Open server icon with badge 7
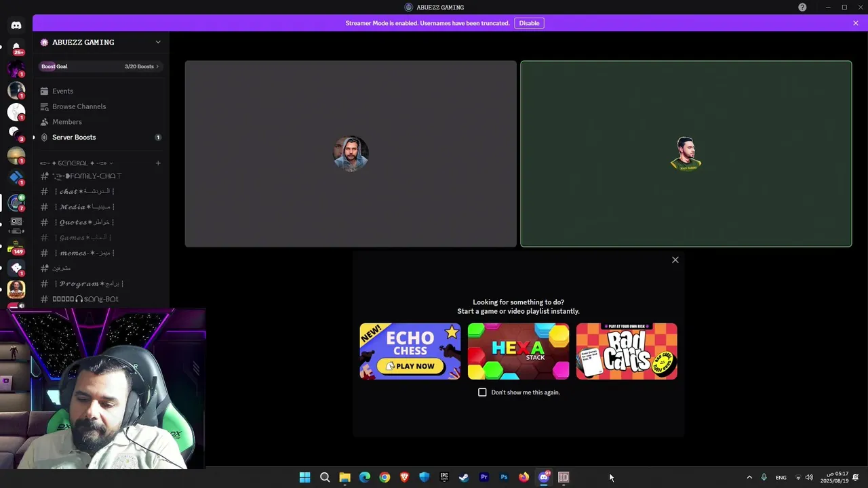This screenshot has width=868, height=488. point(16,202)
